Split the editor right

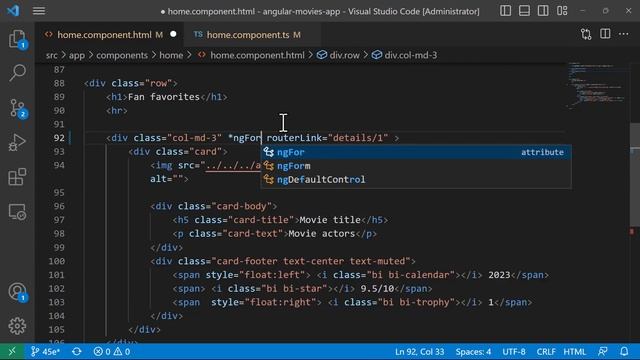[605, 34]
